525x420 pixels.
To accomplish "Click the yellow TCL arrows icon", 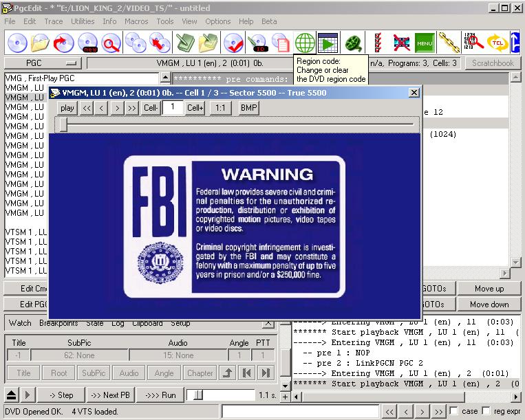I will tap(497, 43).
